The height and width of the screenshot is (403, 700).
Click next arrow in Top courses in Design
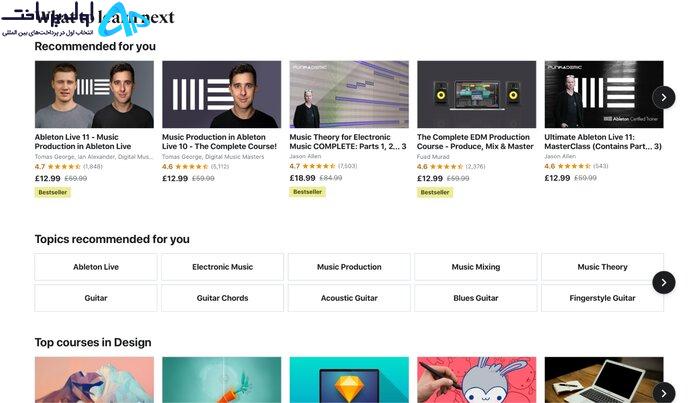[663, 393]
